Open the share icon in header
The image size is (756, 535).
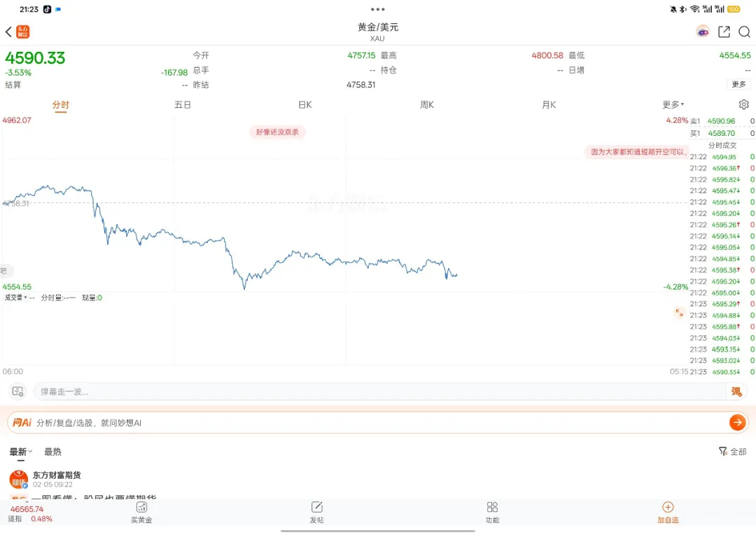click(724, 32)
